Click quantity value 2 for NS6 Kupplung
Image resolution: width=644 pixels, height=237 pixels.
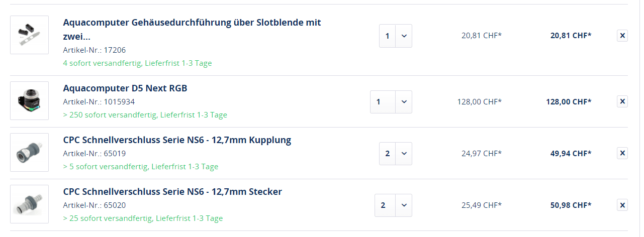click(x=387, y=154)
